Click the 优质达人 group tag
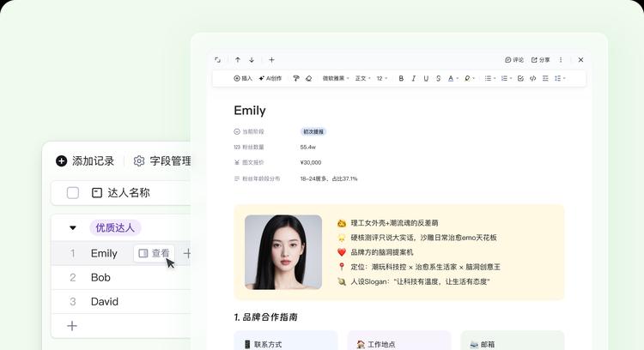The image size is (644, 350). pyautogui.click(x=115, y=227)
